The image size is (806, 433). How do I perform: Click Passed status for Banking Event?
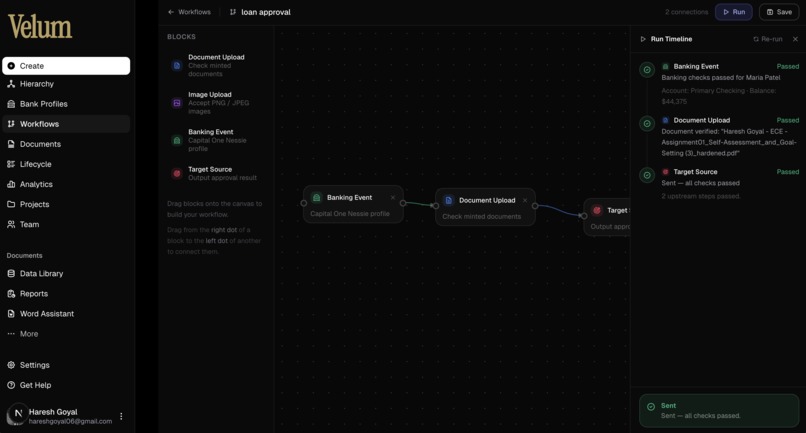click(x=787, y=66)
